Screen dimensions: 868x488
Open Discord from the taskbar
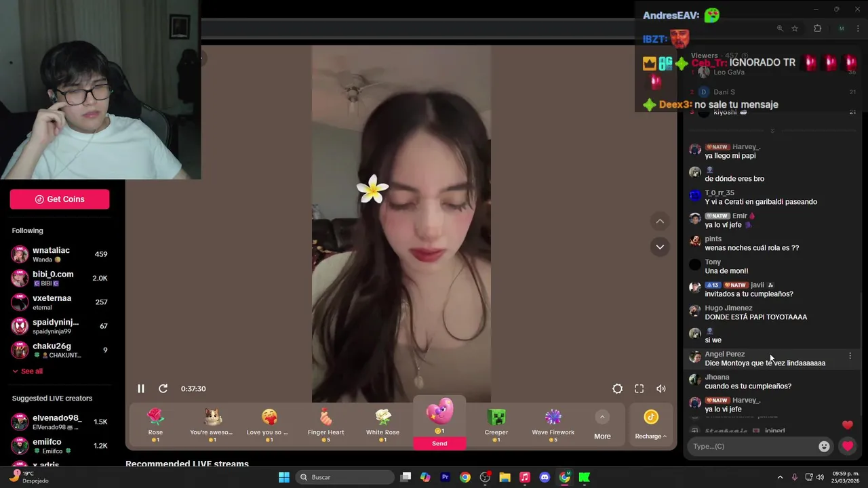(545, 477)
